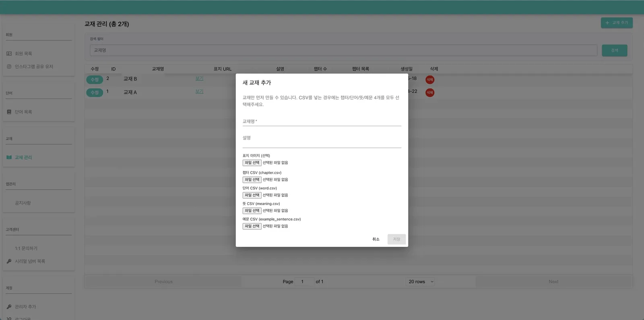Click the 챕터 수 column header

(320, 69)
